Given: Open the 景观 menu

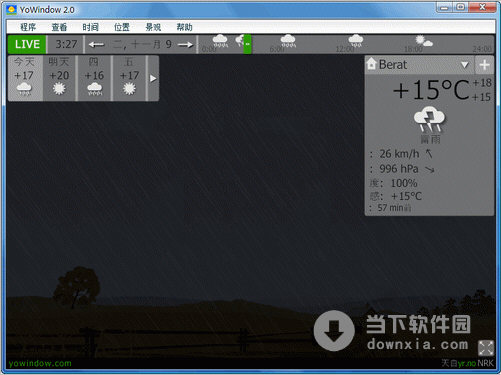Looking at the screenshot, I should pos(153,27).
